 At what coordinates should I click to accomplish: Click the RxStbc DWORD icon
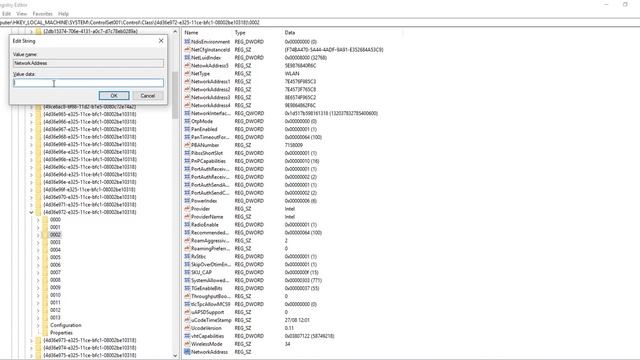[187, 256]
